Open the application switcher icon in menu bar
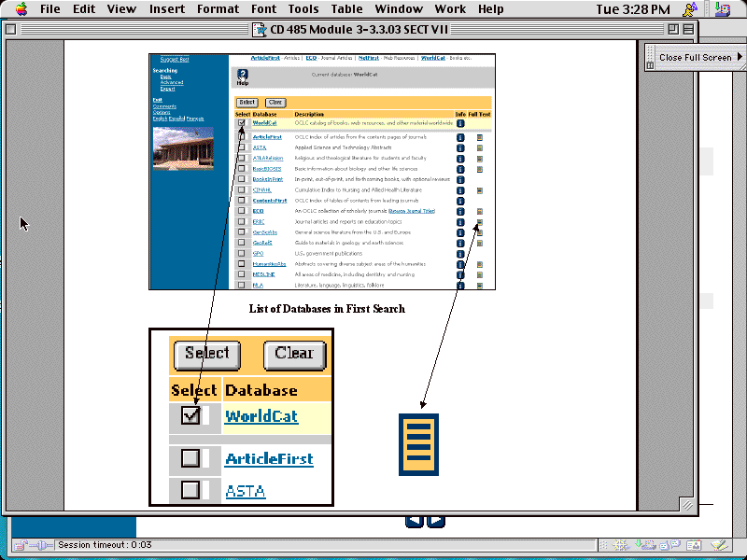 click(x=722, y=9)
